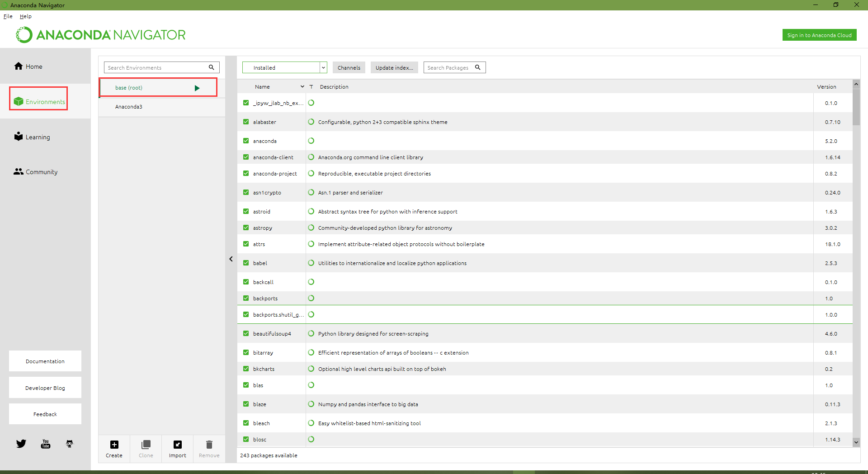Viewport: 868px width, 474px height.
Task: Click the '243 packages available' status text
Action: (x=269, y=455)
